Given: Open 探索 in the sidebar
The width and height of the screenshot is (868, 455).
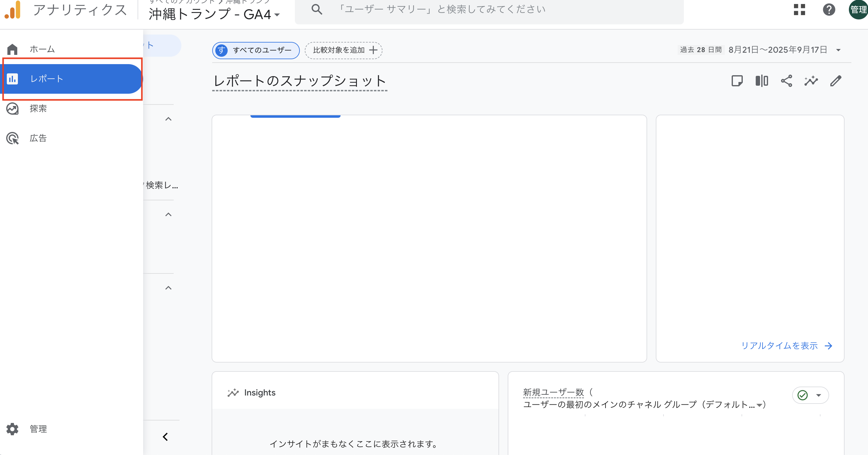Looking at the screenshot, I should (38, 109).
